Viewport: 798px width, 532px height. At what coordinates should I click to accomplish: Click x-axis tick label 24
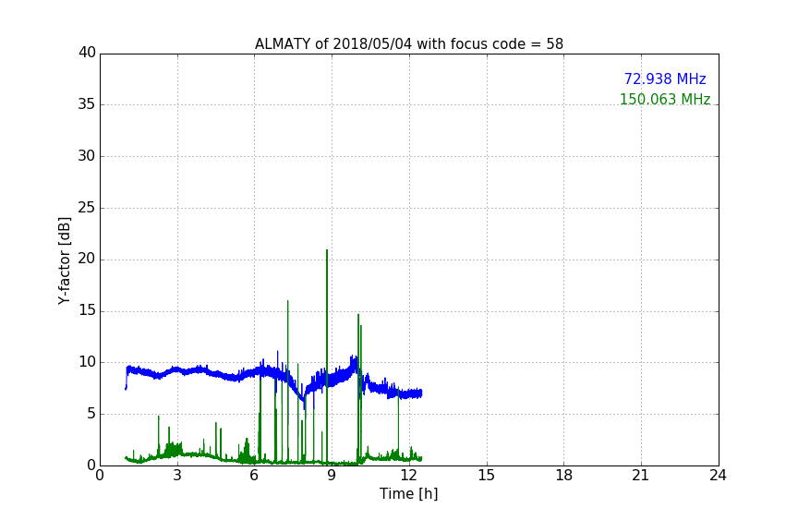click(x=718, y=476)
